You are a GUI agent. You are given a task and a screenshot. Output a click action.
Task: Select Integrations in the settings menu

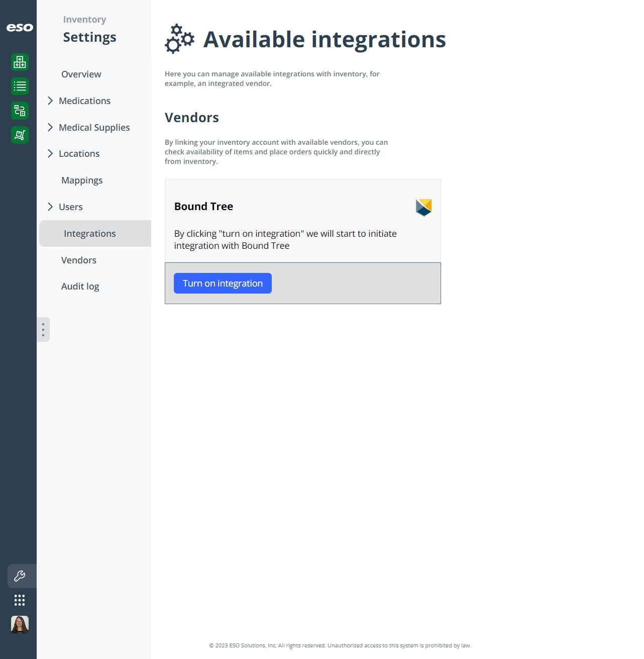click(x=95, y=233)
